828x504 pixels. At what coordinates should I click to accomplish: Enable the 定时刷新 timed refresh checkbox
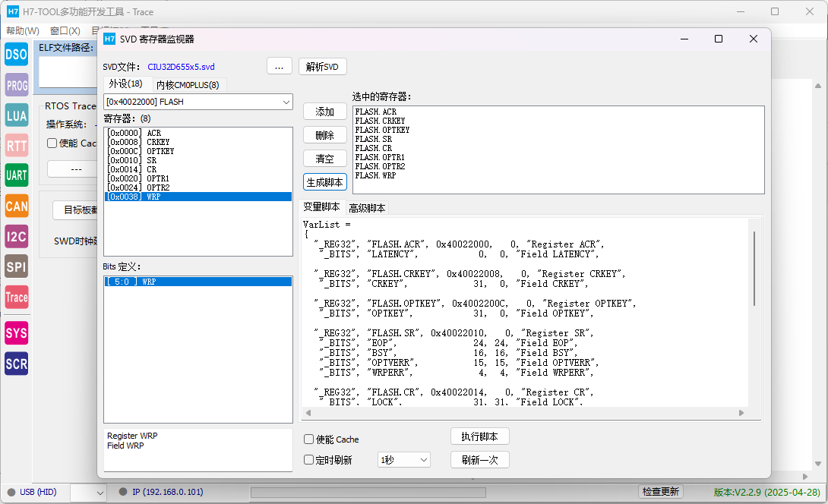309,460
